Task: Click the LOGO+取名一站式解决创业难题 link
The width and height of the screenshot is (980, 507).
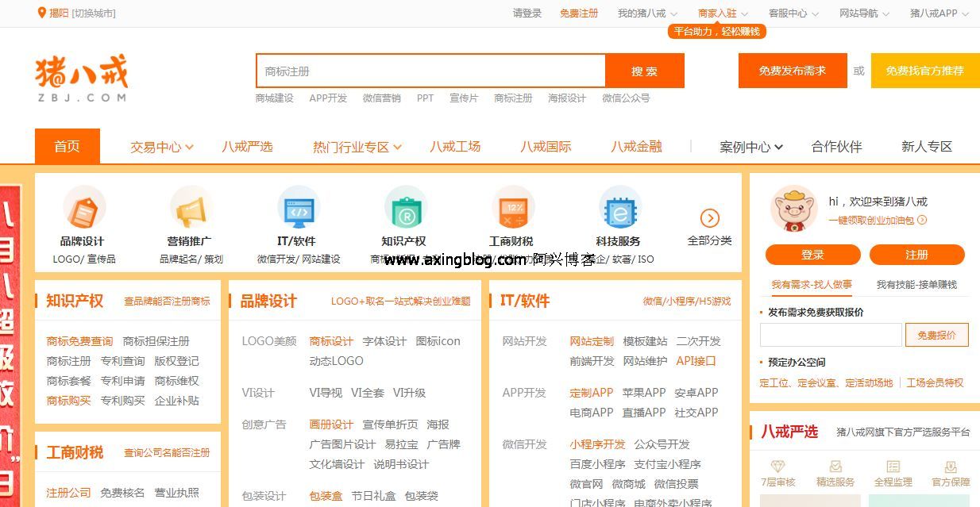Action: coord(400,302)
